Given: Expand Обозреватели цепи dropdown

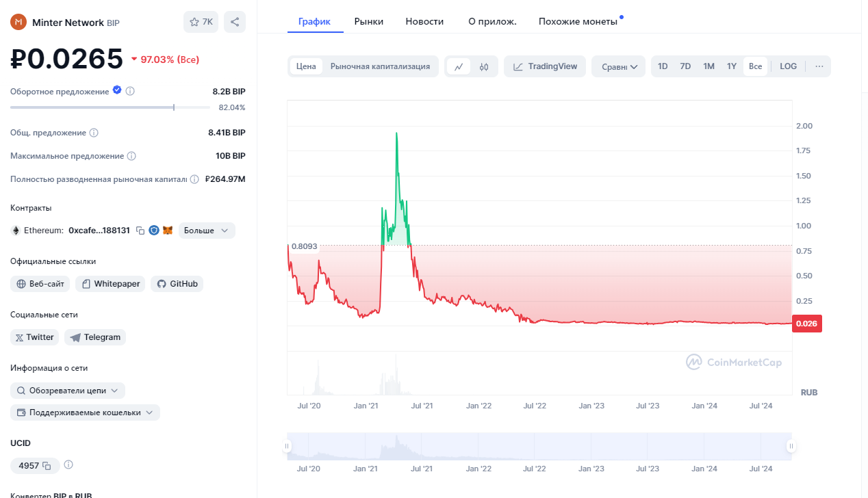Looking at the screenshot, I should click(68, 391).
